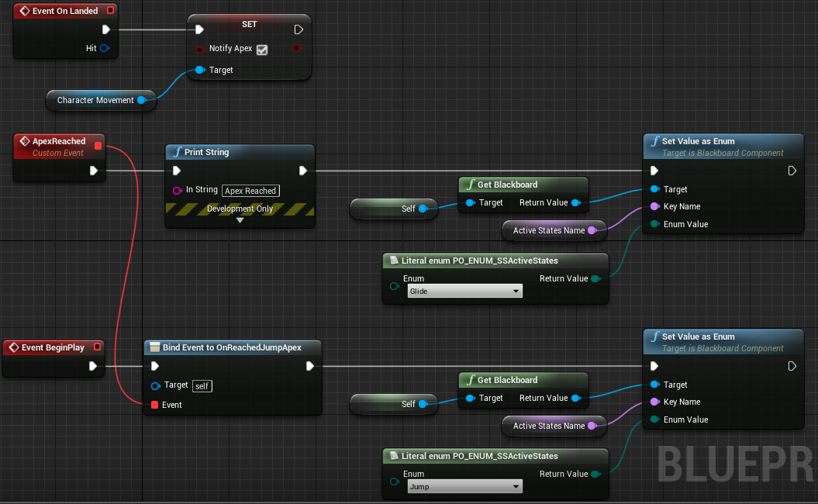Click ApexReached exec output pin
Viewport: 818px width, 504px height.
pos(93,170)
